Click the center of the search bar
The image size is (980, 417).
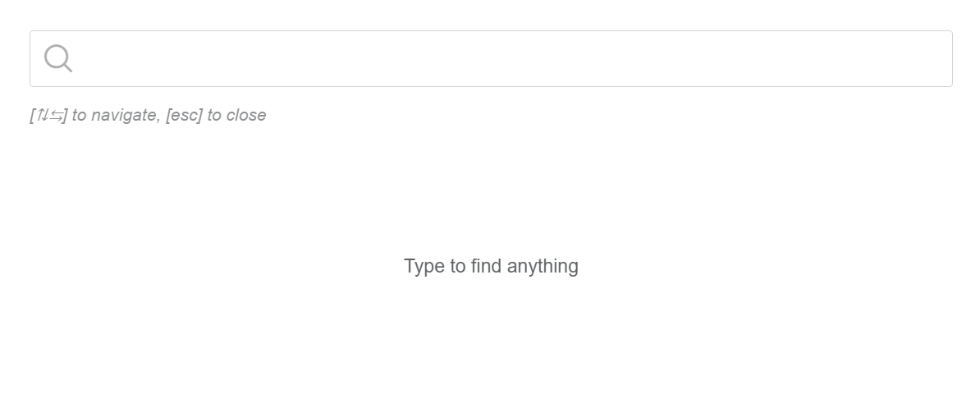[x=491, y=58]
